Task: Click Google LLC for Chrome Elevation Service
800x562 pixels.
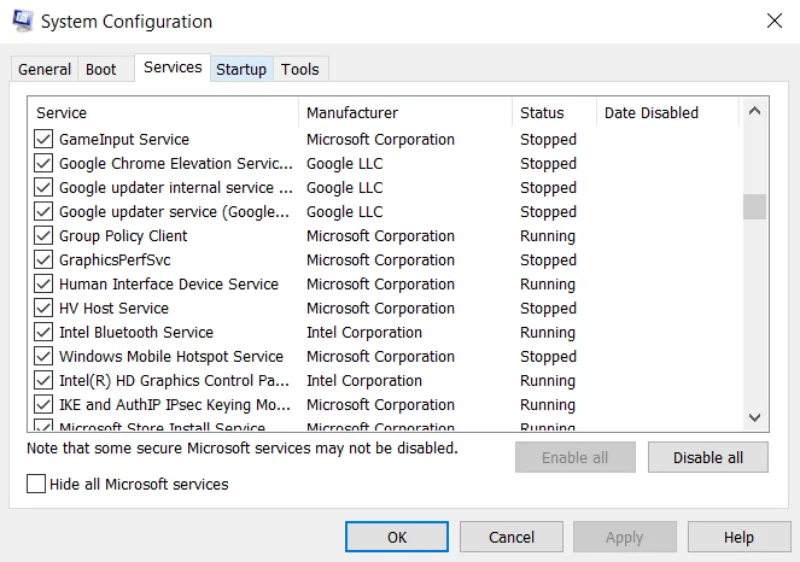Action: (344, 163)
